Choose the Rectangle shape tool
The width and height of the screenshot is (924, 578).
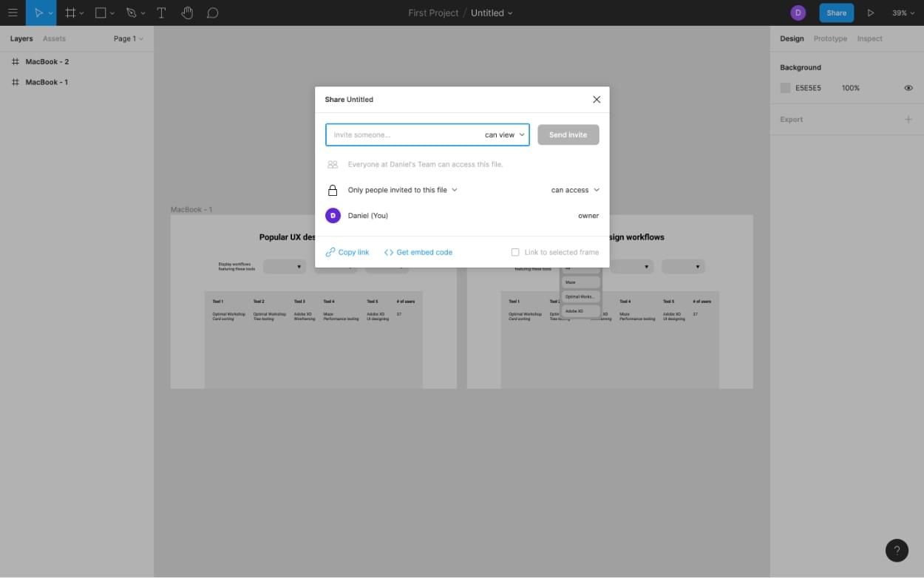click(x=101, y=13)
